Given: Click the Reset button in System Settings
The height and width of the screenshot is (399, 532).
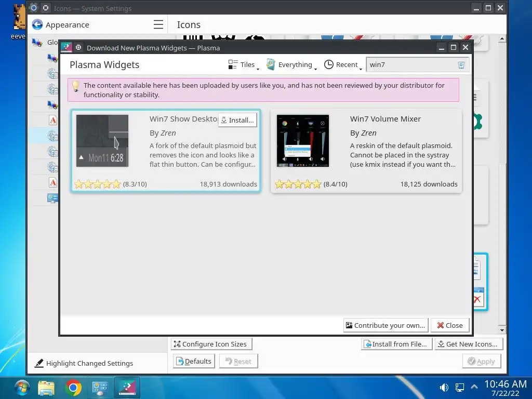Looking at the screenshot, I should [238, 362].
